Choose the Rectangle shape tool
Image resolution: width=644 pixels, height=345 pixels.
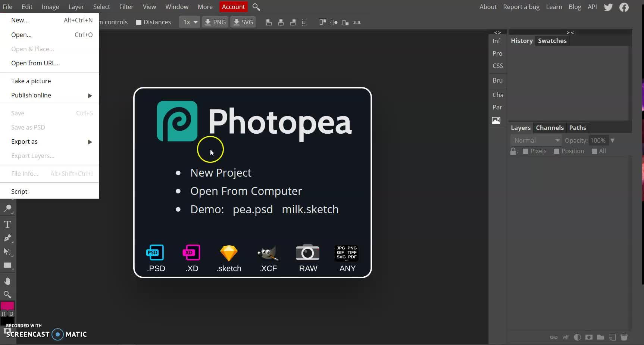(7, 265)
